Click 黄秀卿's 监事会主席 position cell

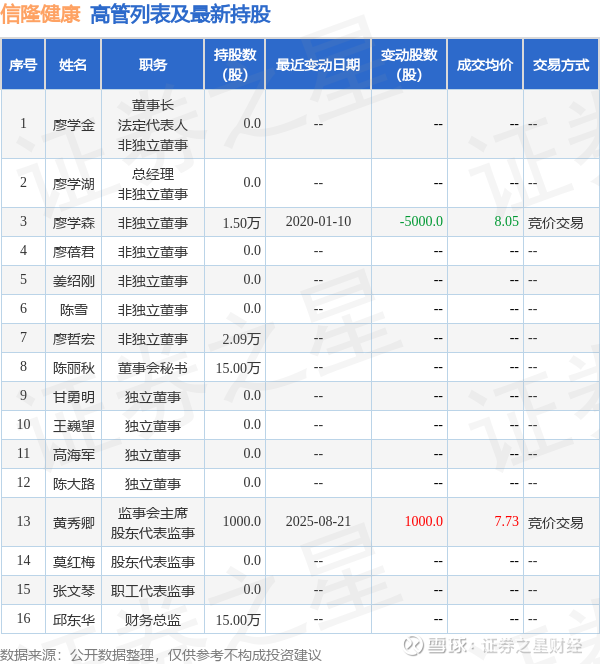[152, 523]
